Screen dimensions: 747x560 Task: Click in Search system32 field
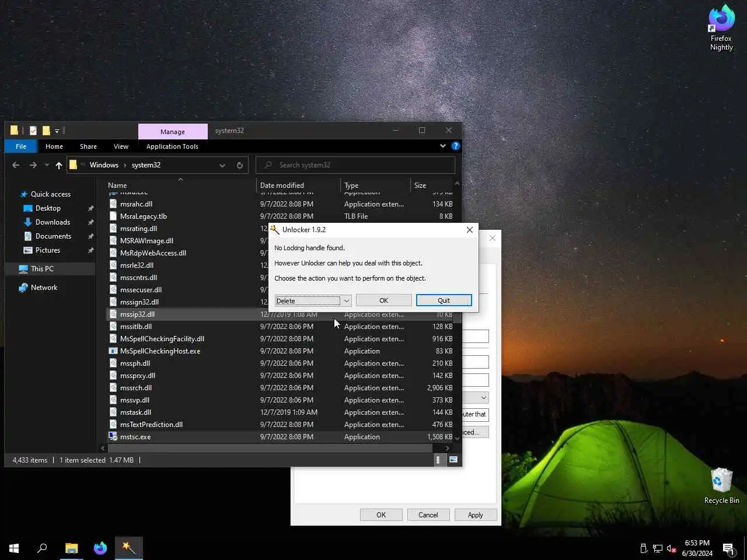click(x=355, y=165)
